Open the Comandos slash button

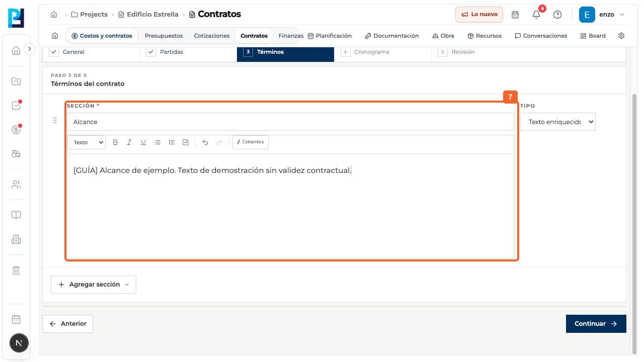tap(251, 142)
